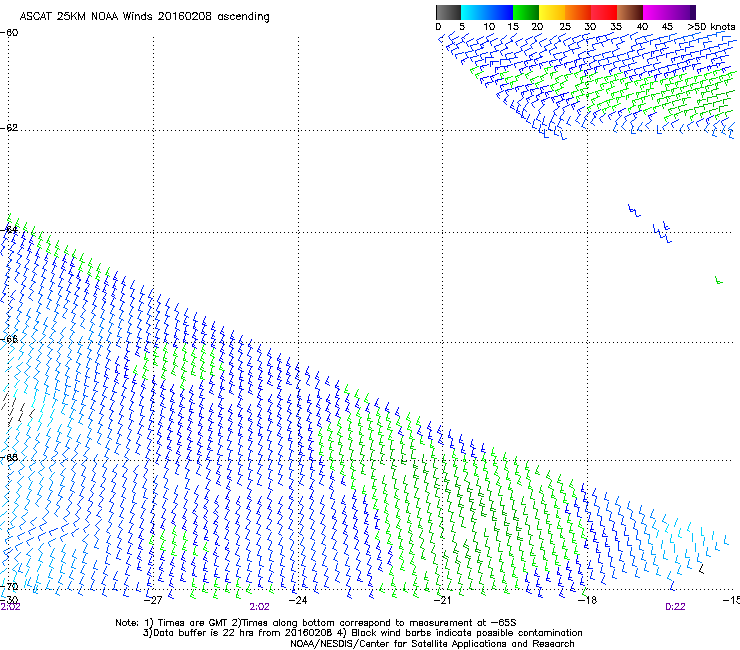Click the legend label 40
Image resolution: width=740 pixels, height=650 pixels.
[642, 27]
